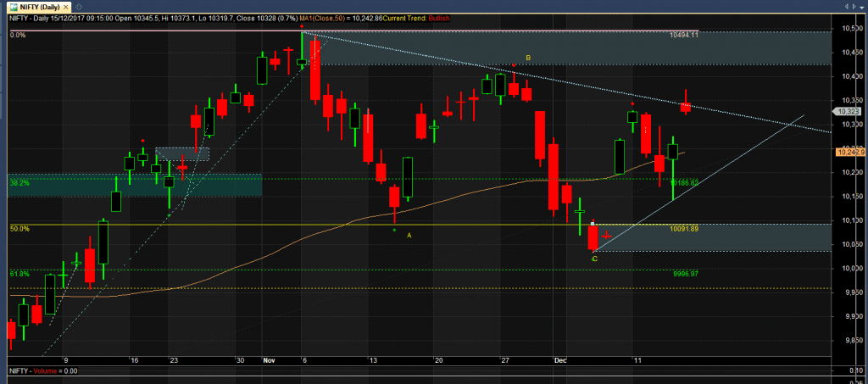Image resolution: width=868 pixels, height=384 pixels.
Task: Click the Current Trend: Bullish text
Action: pos(416,19)
